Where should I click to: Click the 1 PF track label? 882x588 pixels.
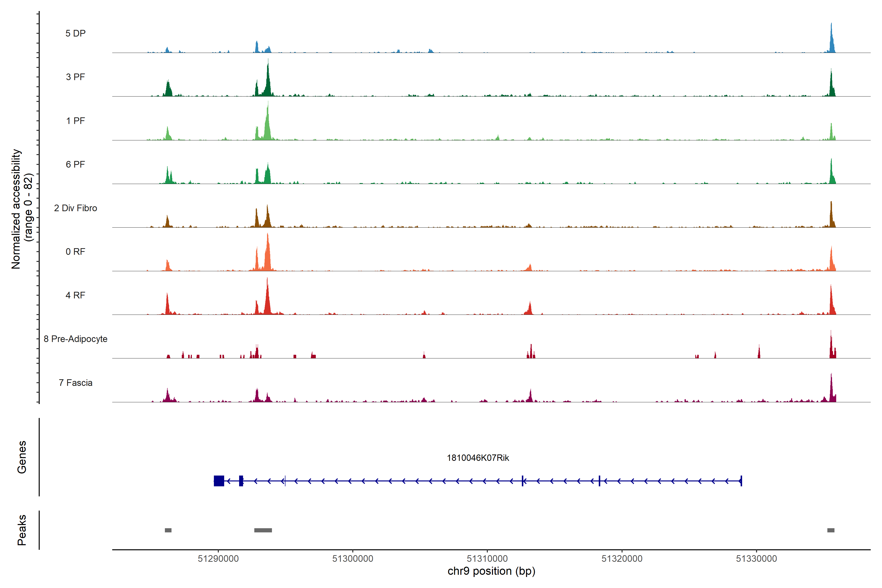(x=75, y=121)
